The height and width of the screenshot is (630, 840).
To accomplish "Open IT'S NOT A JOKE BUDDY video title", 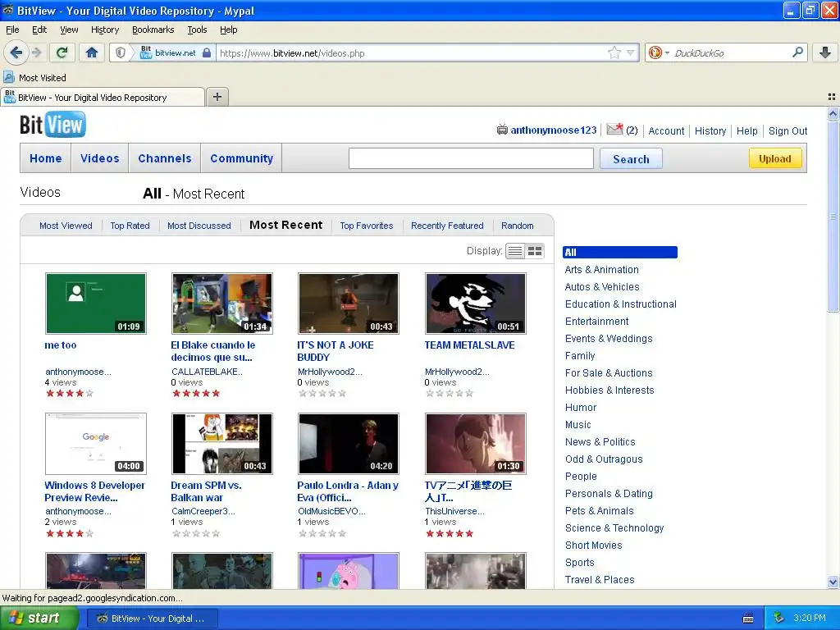I will click(336, 351).
